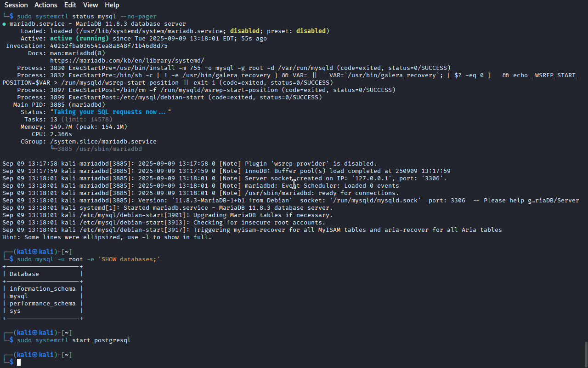Click the 'Taking your SQL requests now' status
The image size is (588, 368).
111,112
